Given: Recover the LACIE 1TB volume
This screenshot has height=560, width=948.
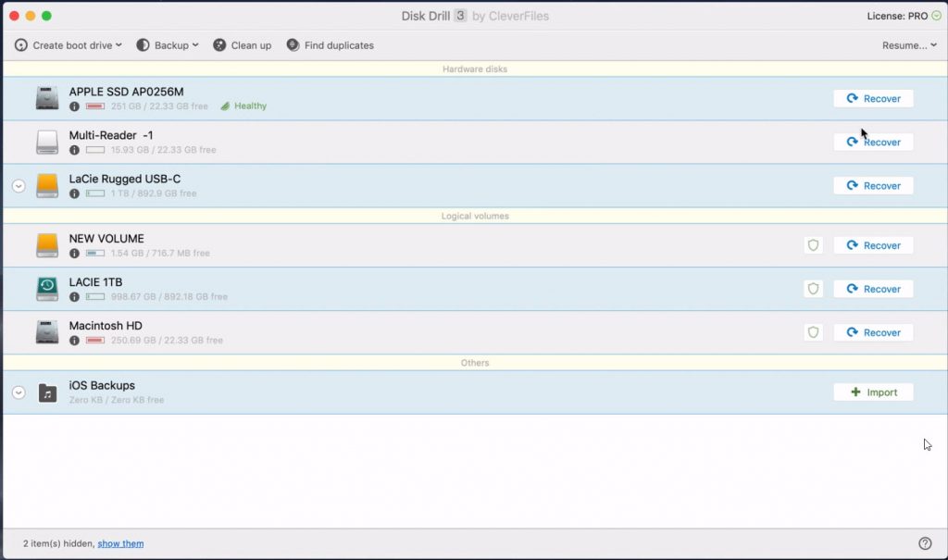Looking at the screenshot, I should [873, 289].
